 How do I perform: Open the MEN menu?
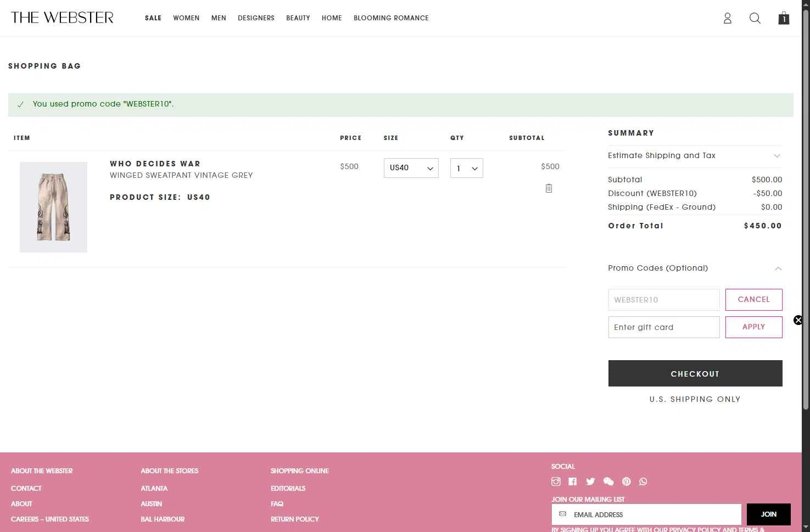coord(219,18)
